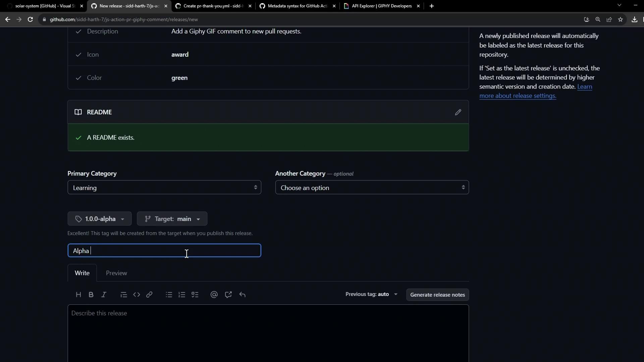Insert a quote block

click(x=123, y=295)
